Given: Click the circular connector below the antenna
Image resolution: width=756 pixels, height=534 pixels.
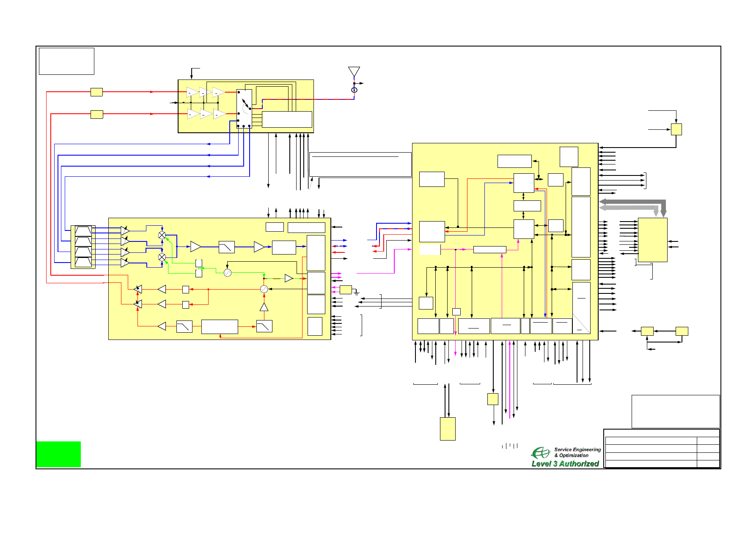Looking at the screenshot, I should (x=354, y=90).
